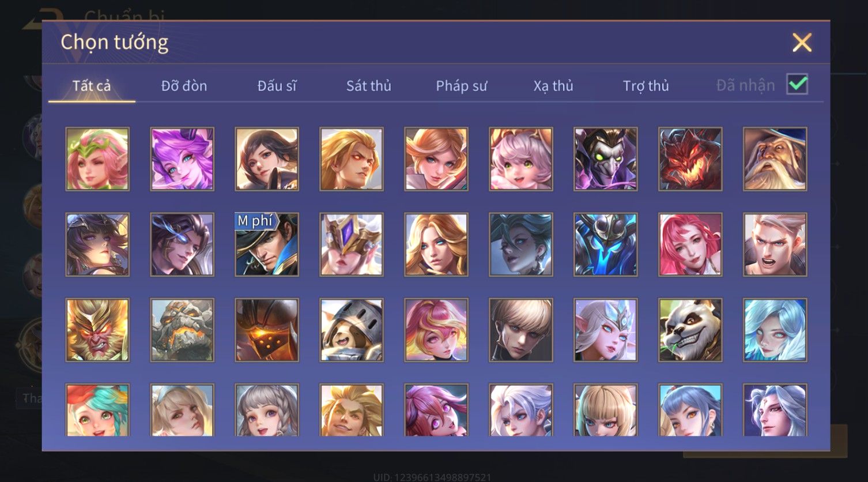The image size is (868, 482).
Task: Choose the monkey king hero portrait
Action: pyautogui.click(x=97, y=330)
